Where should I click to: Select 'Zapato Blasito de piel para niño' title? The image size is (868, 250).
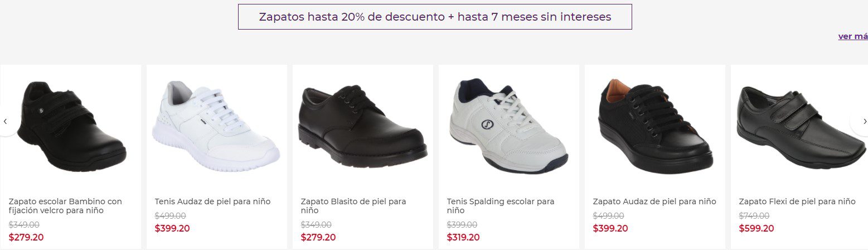point(353,206)
